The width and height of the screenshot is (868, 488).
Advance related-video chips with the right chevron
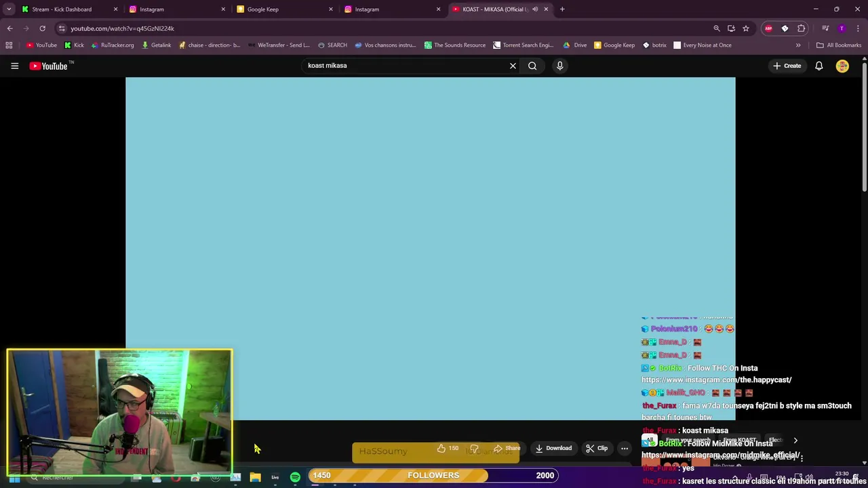[x=795, y=441]
